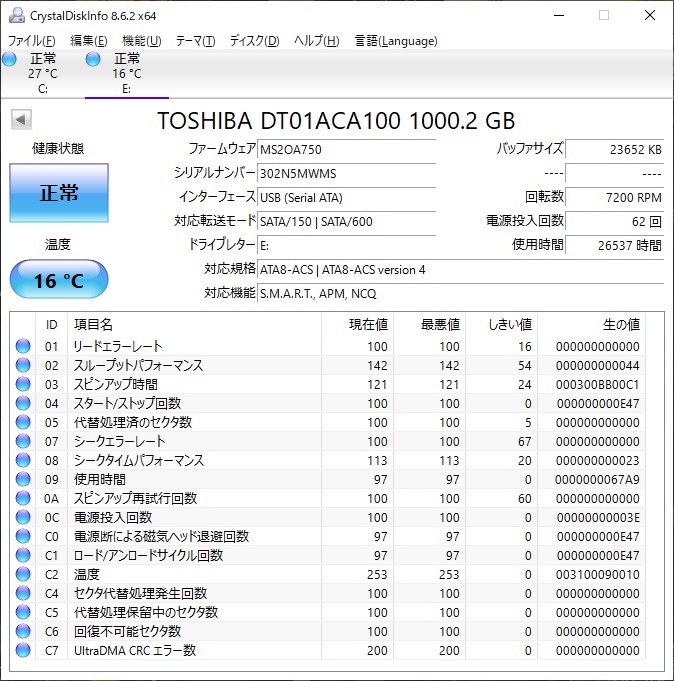
Task: Click the firmware field MS2OA750
Action: (x=347, y=150)
